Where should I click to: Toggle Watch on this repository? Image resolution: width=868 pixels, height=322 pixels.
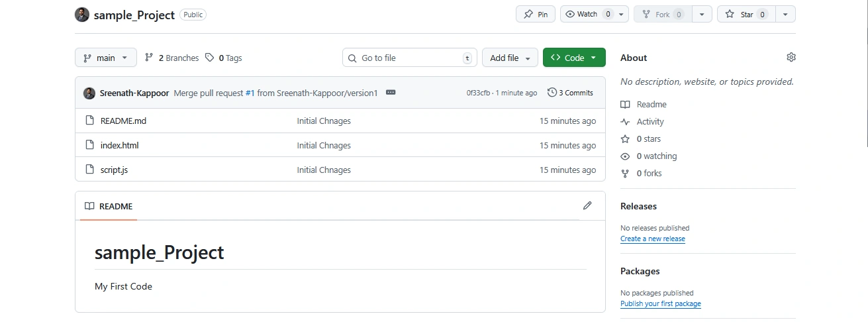point(587,14)
